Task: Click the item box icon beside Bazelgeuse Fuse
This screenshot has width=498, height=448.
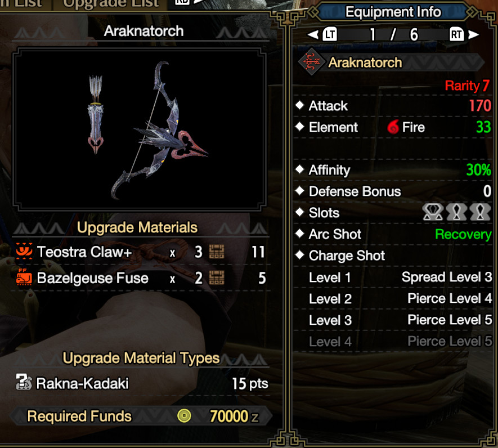Action: click(217, 277)
